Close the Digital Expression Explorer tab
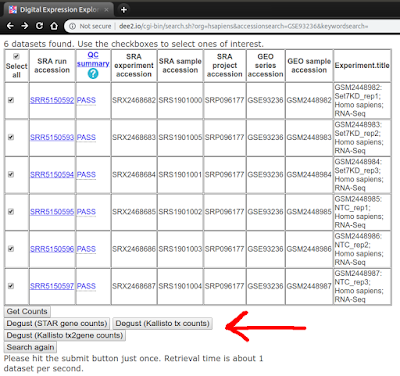This screenshot has height=376, width=400. 106,10
